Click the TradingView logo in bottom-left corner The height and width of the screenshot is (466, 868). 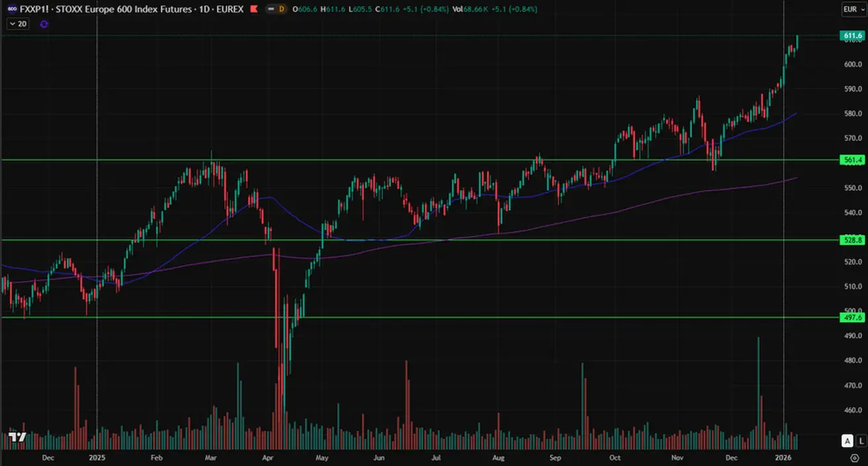click(17, 438)
